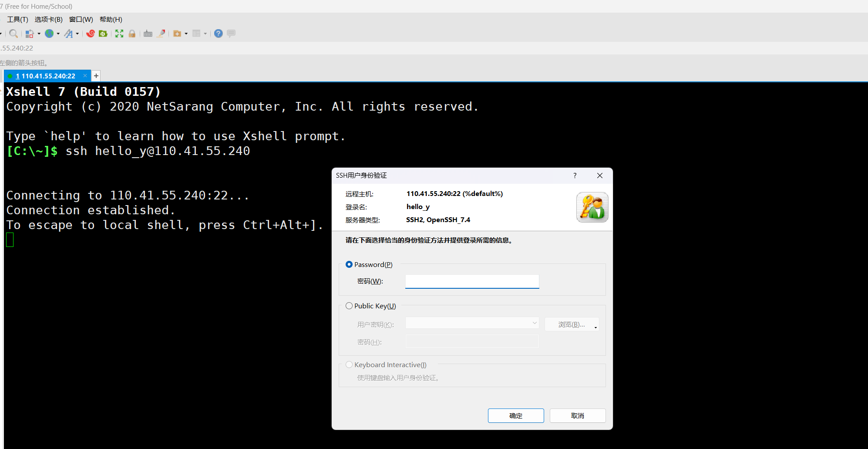The width and height of the screenshot is (868, 449).
Task: Open the 选项卡(B) menu
Action: (x=49, y=20)
